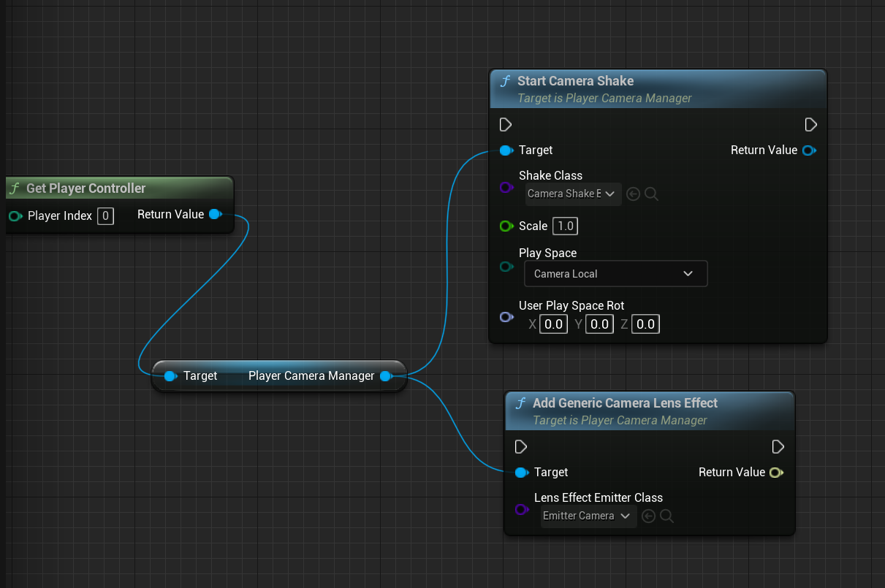
Task: Click the X field of User Play Space Rot
Action: (553, 324)
